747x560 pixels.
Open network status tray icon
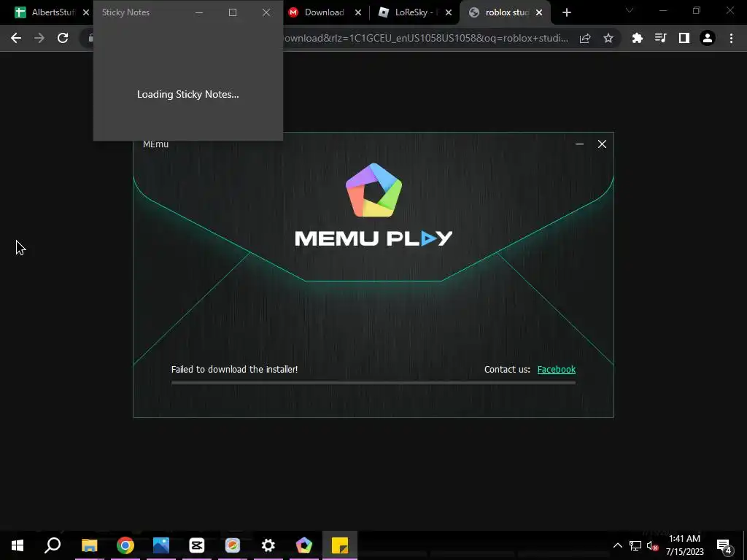pyautogui.click(x=635, y=545)
